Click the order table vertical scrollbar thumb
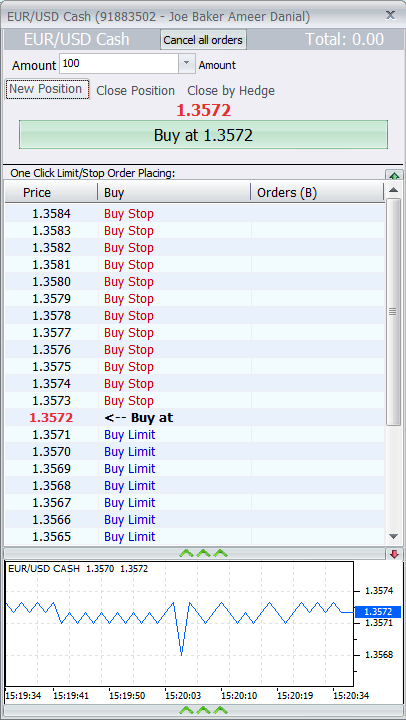Viewport: 406px width, 720px height. coord(393,312)
